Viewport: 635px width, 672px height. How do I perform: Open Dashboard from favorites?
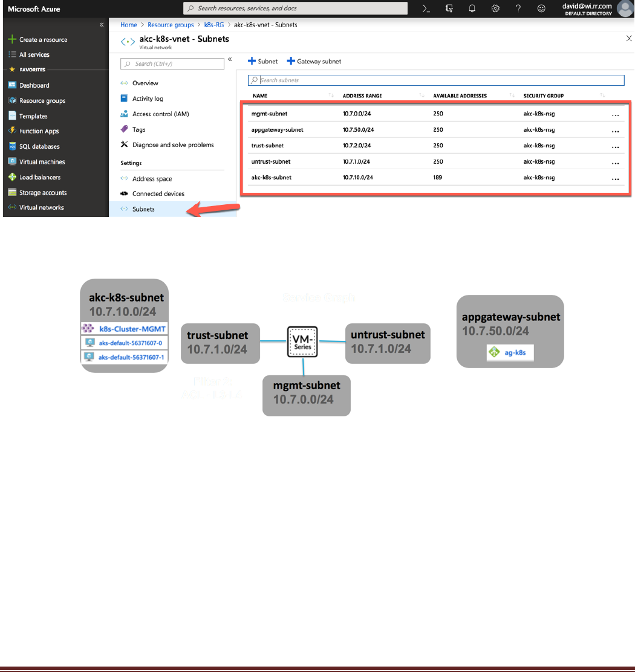tap(29, 85)
